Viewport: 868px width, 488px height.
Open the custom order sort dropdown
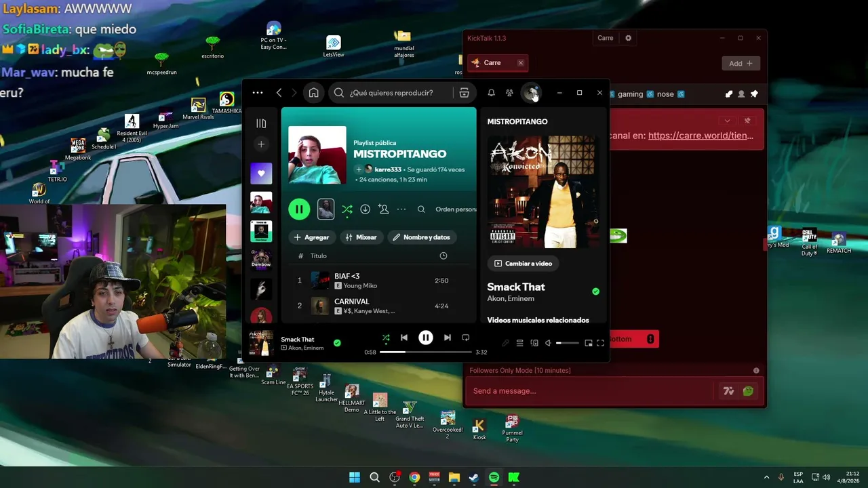456,209
